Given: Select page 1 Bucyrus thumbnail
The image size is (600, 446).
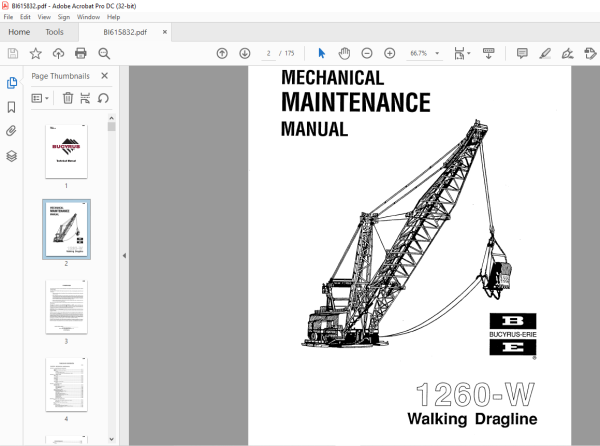Looking at the screenshot, I should (x=66, y=151).
